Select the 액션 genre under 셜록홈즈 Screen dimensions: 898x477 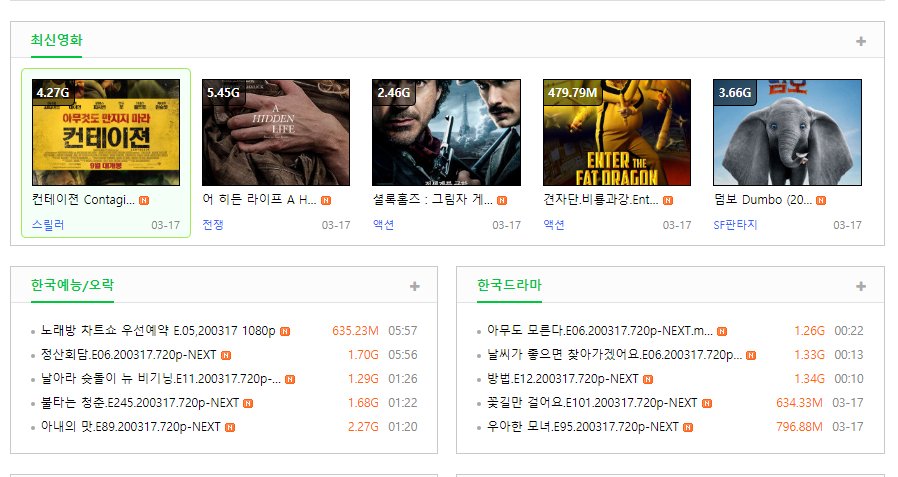pos(383,225)
